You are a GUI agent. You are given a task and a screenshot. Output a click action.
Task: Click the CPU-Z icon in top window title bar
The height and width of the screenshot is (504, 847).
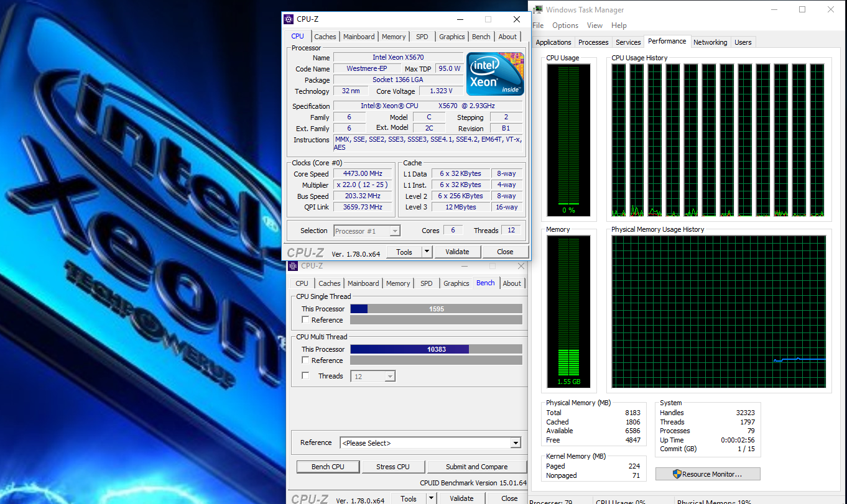[289, 19]
